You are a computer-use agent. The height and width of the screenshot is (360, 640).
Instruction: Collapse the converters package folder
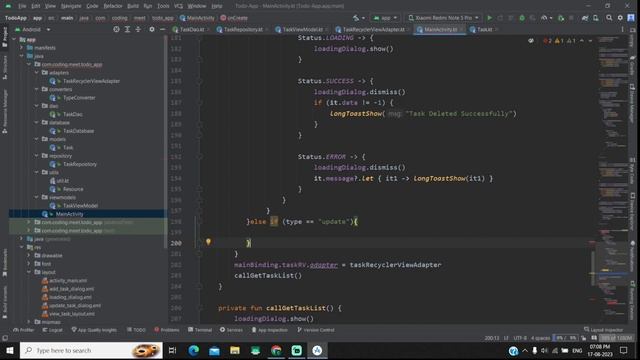pos(36,89)
